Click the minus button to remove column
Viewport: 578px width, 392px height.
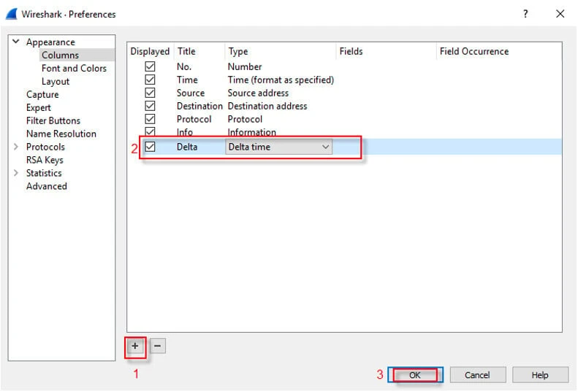pyautogui.click(x=158, y=346)
